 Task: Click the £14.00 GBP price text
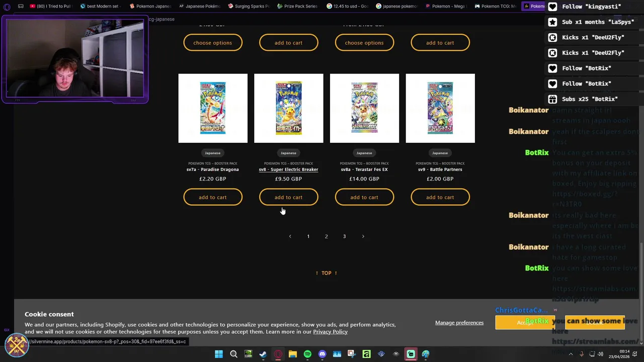pyautogui.click(x=364, y=178)
